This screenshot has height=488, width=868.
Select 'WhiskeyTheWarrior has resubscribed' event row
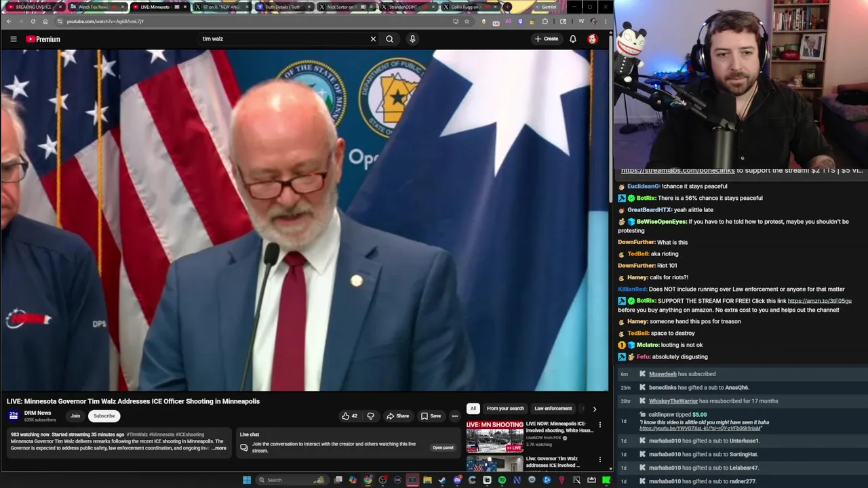point(742,401)
